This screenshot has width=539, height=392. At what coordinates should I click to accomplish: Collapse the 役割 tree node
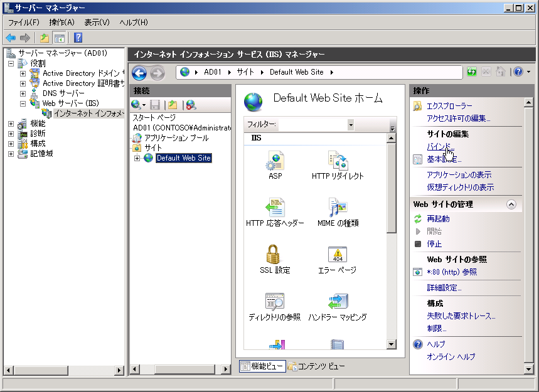pos(11,63)
